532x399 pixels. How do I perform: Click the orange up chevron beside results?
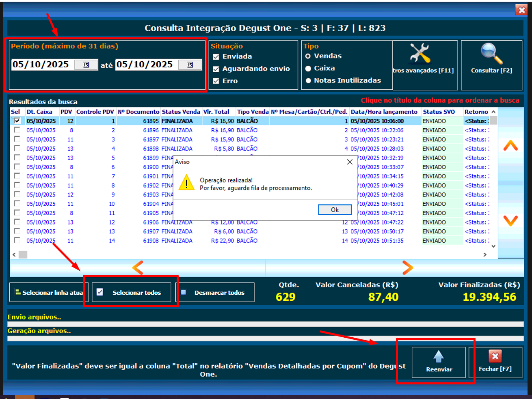point(510,146)
